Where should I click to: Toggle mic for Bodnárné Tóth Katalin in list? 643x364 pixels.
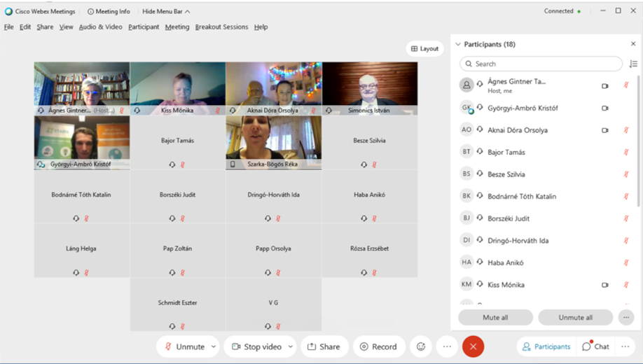626,196
